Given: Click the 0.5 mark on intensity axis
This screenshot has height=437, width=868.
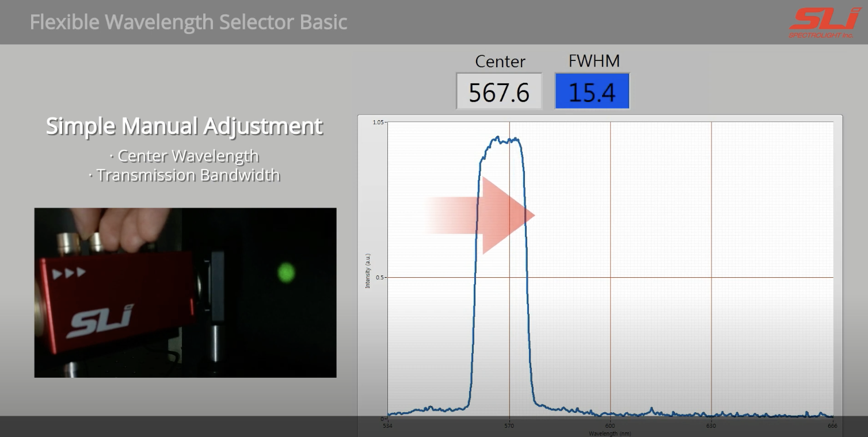Looking at the screenshot, I should [x=378, y=278].
